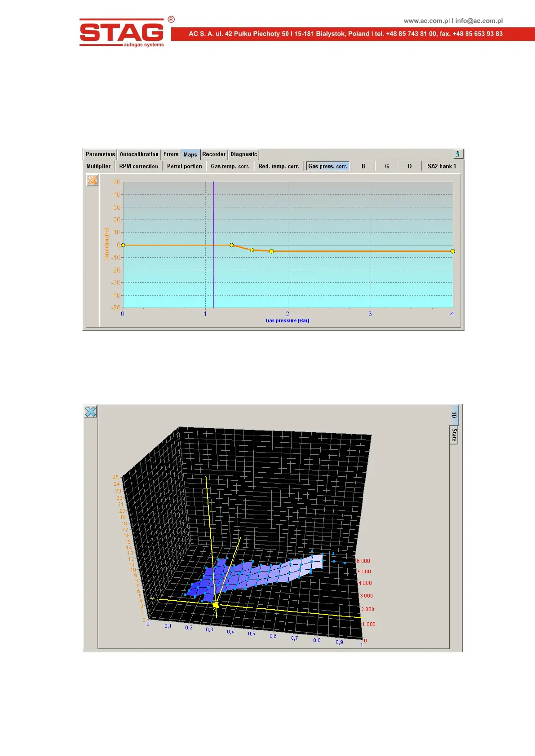Click the 6 000 RPM axis value
This screenshot has width=535, height=756.
point(363,561)
